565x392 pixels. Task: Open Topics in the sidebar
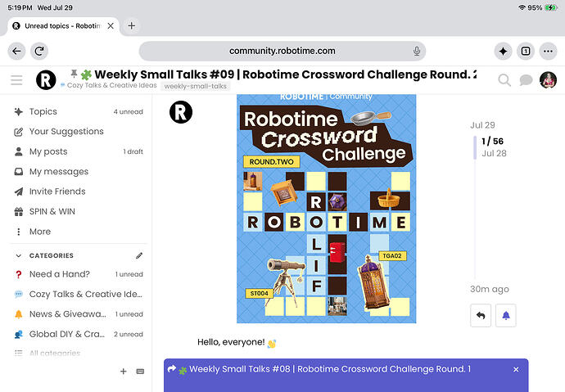(78, 111)
